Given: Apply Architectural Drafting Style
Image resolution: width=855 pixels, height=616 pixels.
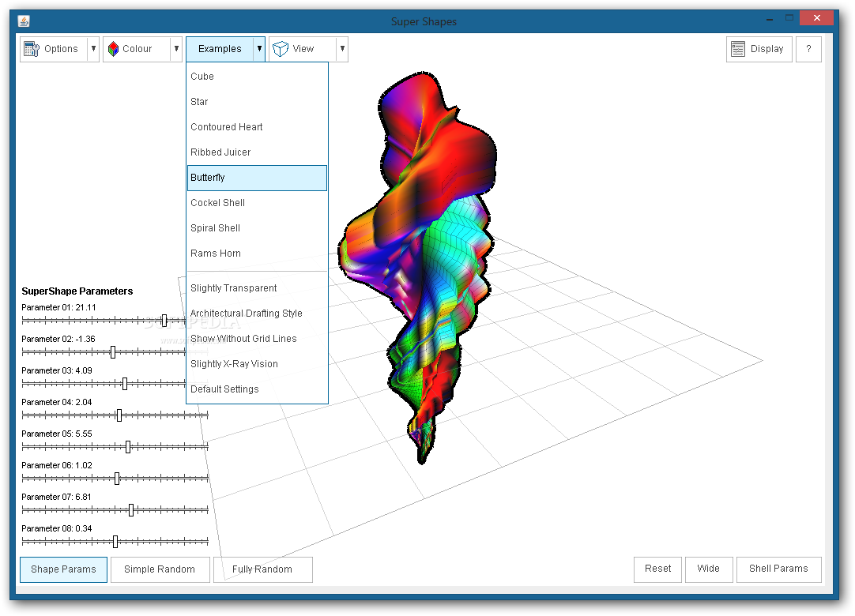Looking at the screenshot, I should [257, 314].
